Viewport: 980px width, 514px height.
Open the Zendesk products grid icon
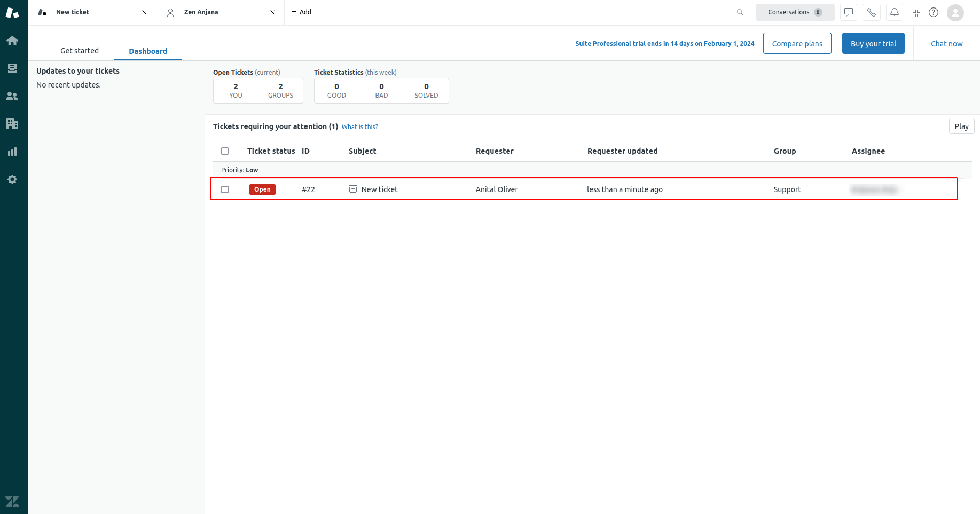(x=916, y=13)
